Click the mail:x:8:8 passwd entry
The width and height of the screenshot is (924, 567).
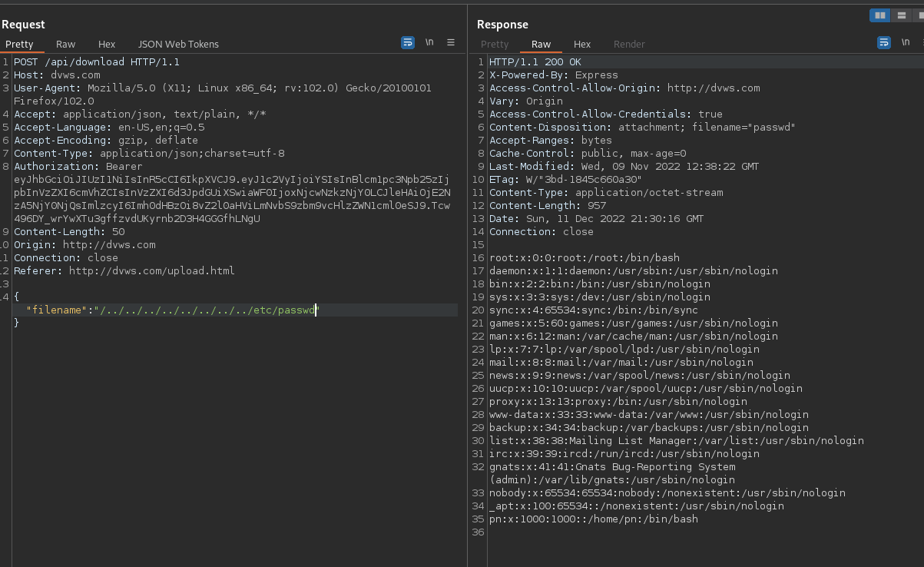[621, 363]
